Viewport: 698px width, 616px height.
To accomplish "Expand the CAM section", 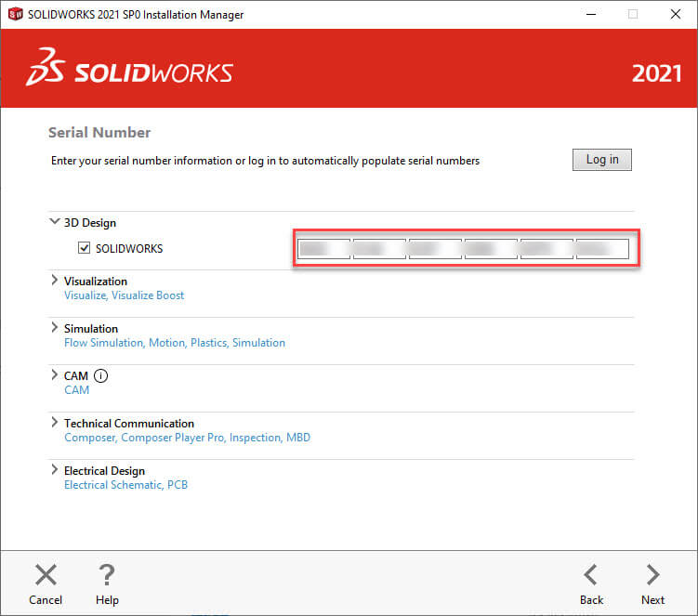I will click(x=54, y=374).
